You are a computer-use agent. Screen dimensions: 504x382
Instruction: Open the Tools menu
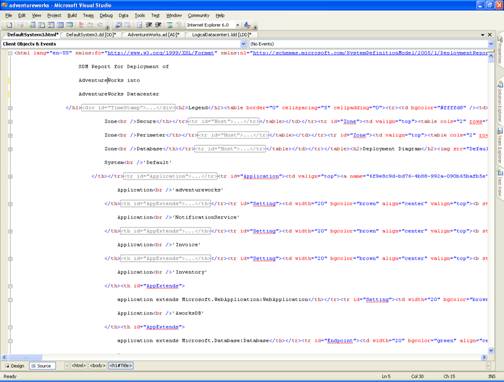point(140,15)
